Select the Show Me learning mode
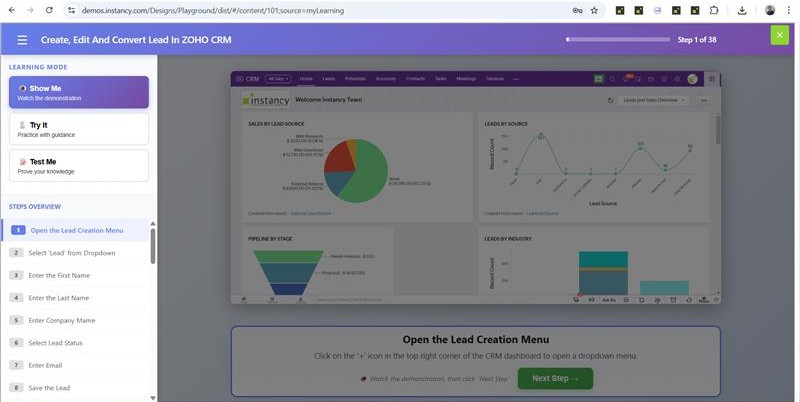The height and width of the screenshot is (402, 800). pyautogui.click(x=78, y=92)
